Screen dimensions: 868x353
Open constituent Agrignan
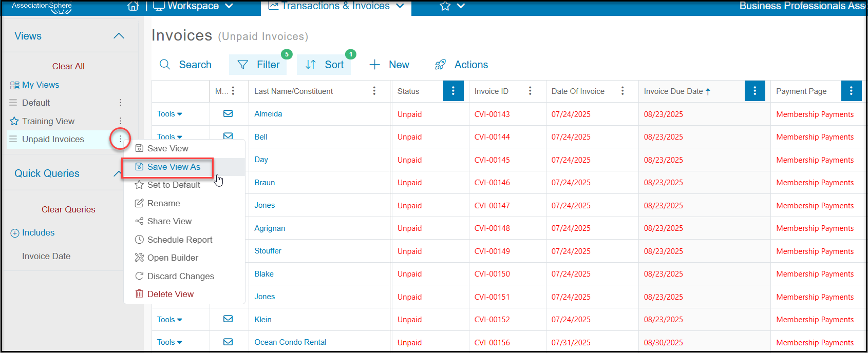tap(270, 228)
